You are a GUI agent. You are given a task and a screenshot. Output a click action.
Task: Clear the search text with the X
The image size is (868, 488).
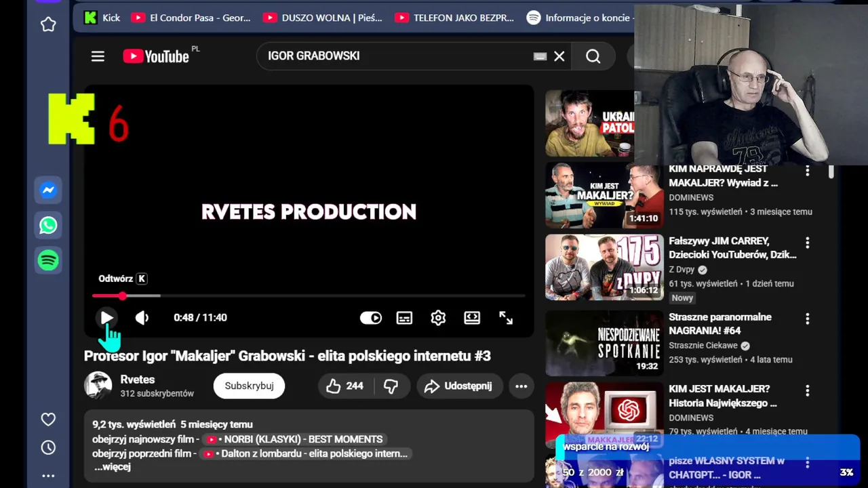[559, 56]
